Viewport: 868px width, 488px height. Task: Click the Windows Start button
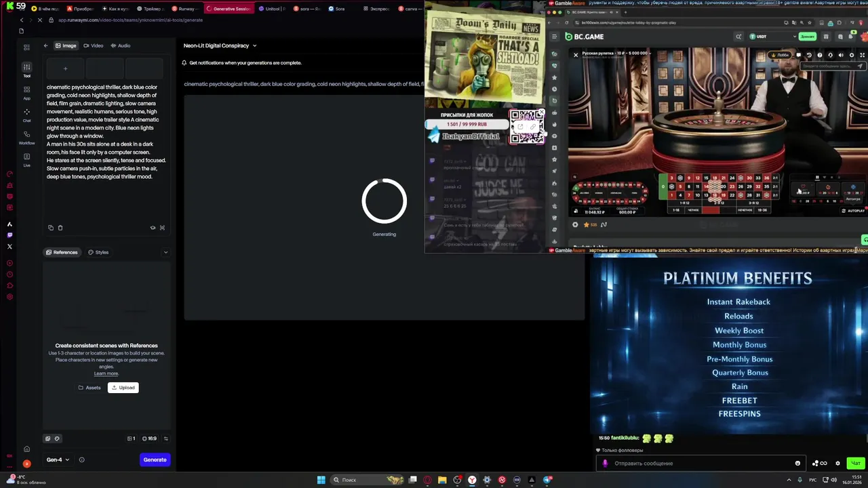pyautogui.click(x=321, y=480)
